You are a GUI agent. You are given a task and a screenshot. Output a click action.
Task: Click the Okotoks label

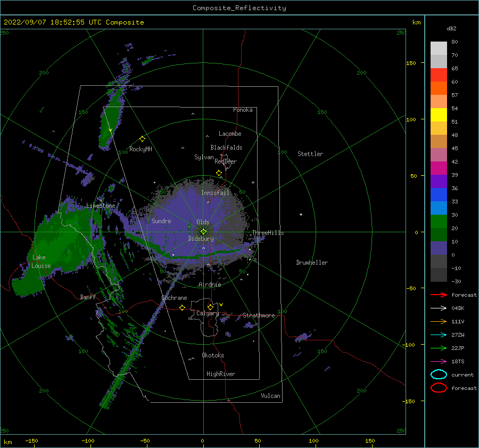click(213, 355)
